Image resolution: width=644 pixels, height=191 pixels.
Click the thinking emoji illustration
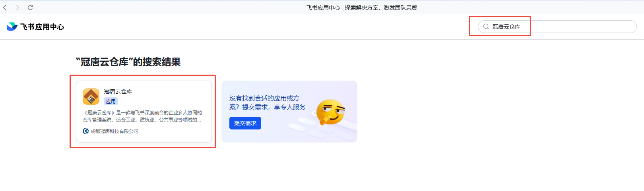point(330,112)
